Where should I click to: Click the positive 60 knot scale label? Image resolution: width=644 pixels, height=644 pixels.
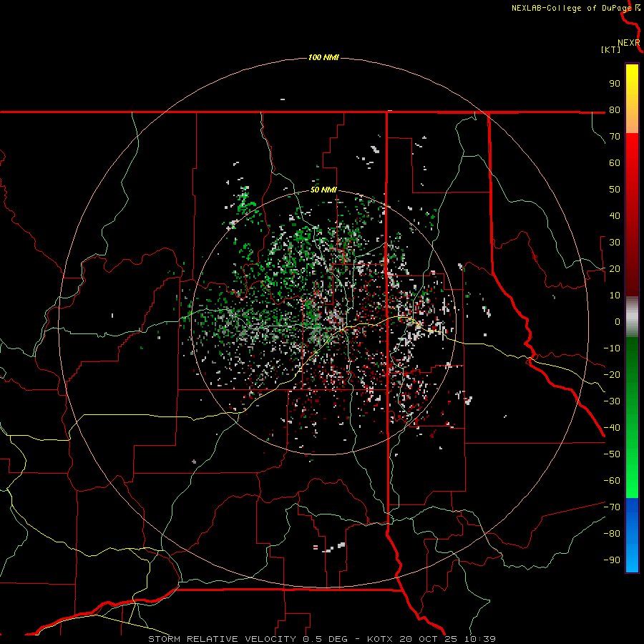pos(615,163)
